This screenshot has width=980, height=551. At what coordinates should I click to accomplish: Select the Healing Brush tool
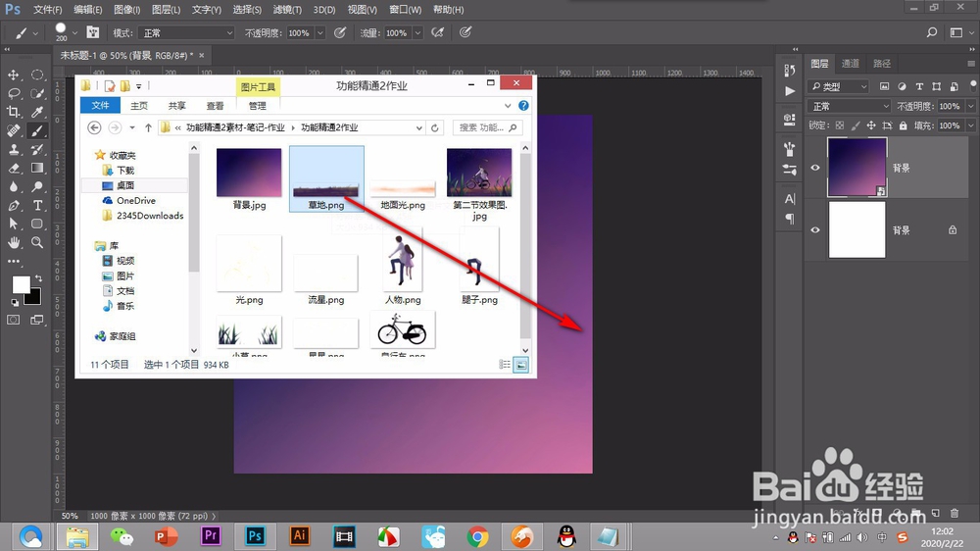tap(13, 130)
